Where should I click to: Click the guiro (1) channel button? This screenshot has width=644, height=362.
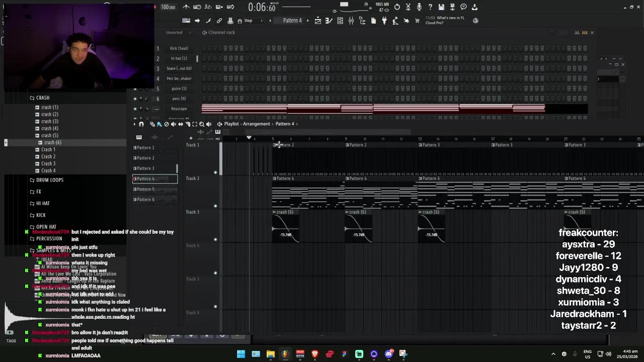point(179,88)
